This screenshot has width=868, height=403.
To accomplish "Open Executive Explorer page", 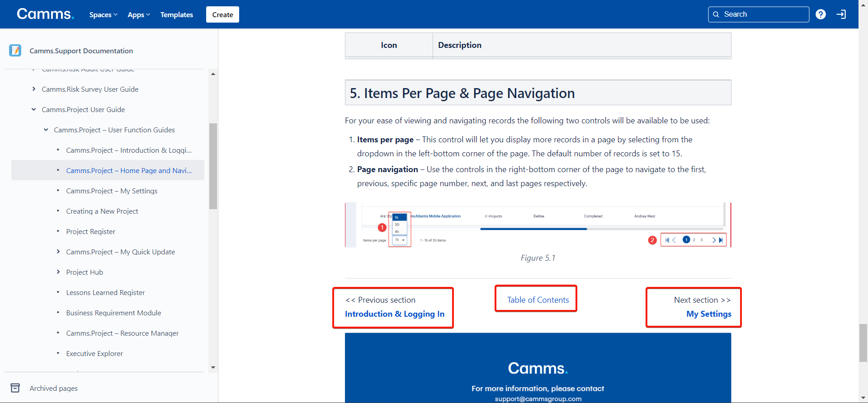I will 94,353.
